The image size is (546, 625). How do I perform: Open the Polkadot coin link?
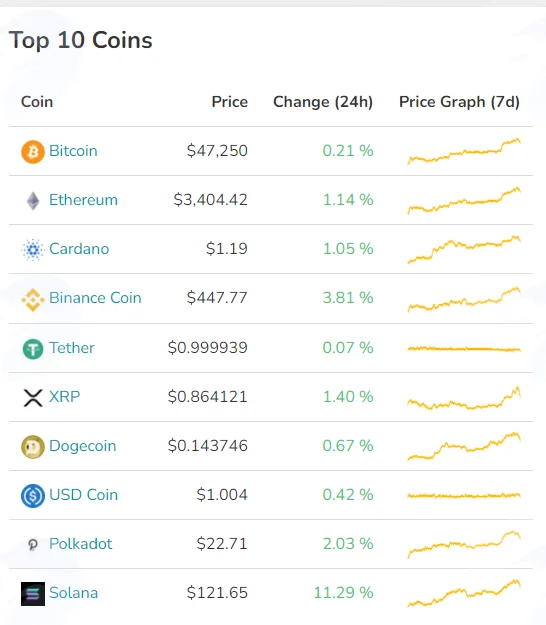[81, 544]
